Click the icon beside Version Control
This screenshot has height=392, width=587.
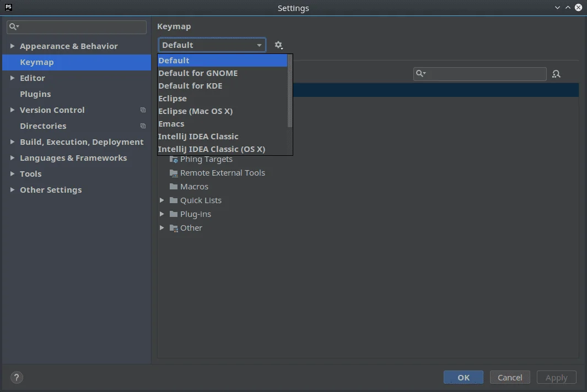click(143, 110)
